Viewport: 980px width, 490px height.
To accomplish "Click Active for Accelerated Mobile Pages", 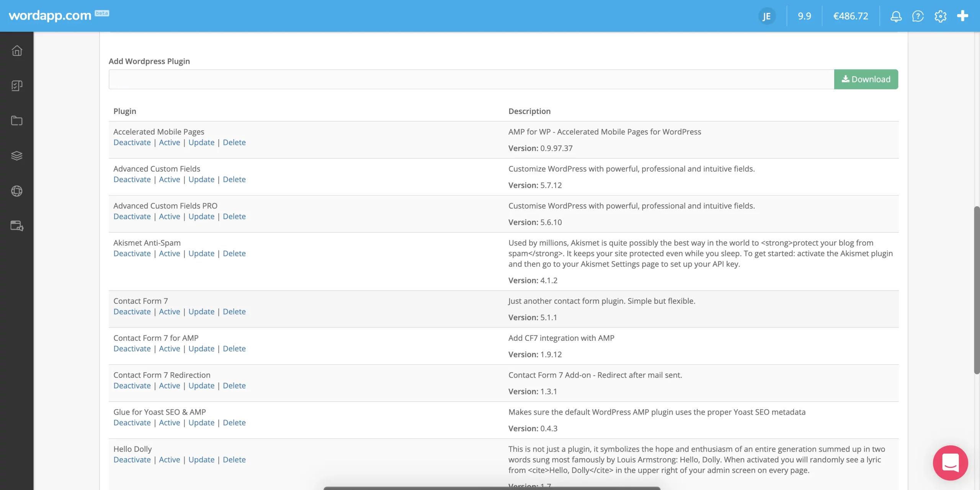I will click(x=170, y=142).
